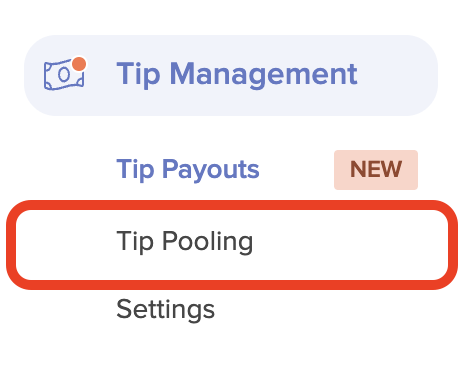Choose Tip Pooling below Tip Payouts

[232, 245]
